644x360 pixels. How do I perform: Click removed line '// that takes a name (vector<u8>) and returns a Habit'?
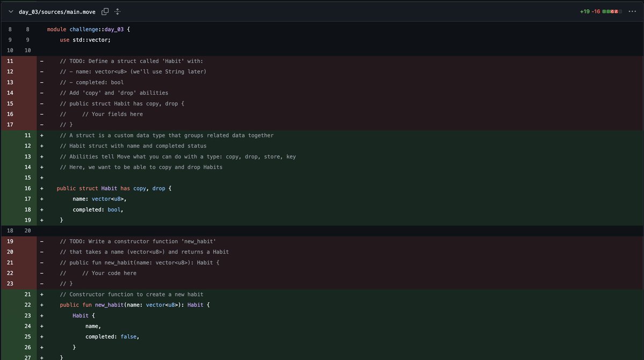pyautogui.click(x=144, y=252)
